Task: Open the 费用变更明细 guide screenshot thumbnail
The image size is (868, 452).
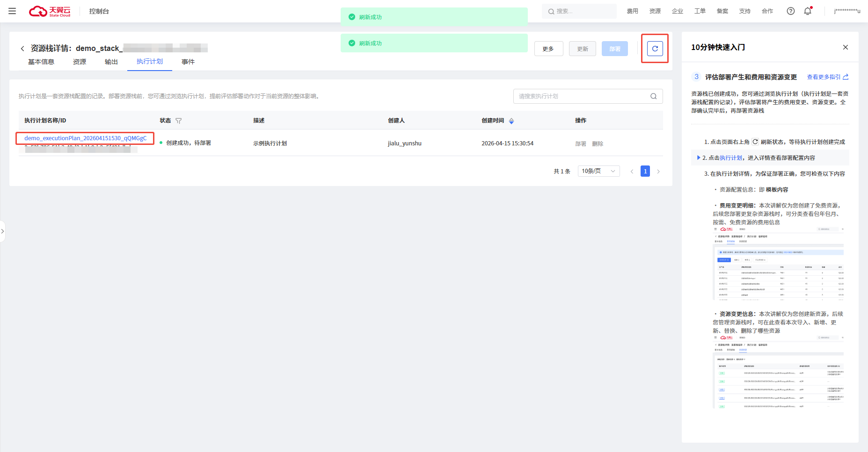Action: (778, 264)
